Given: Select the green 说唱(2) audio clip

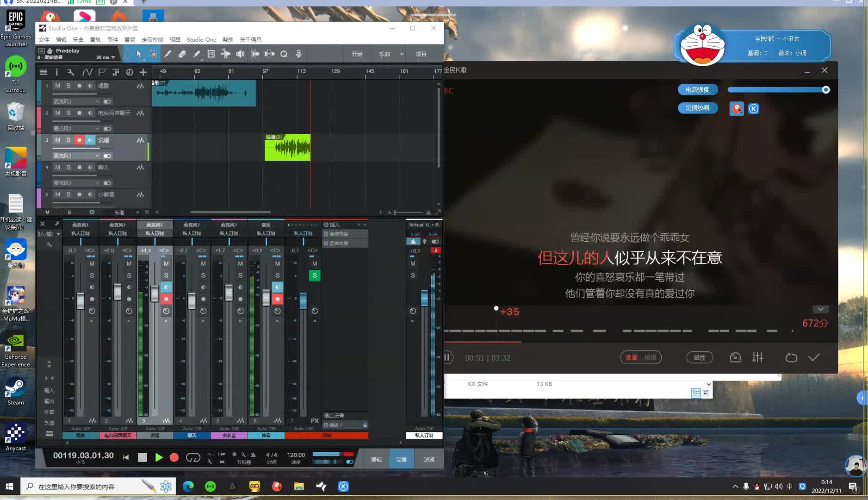Looking at the screenshot, I should click(x=287, y=148).
